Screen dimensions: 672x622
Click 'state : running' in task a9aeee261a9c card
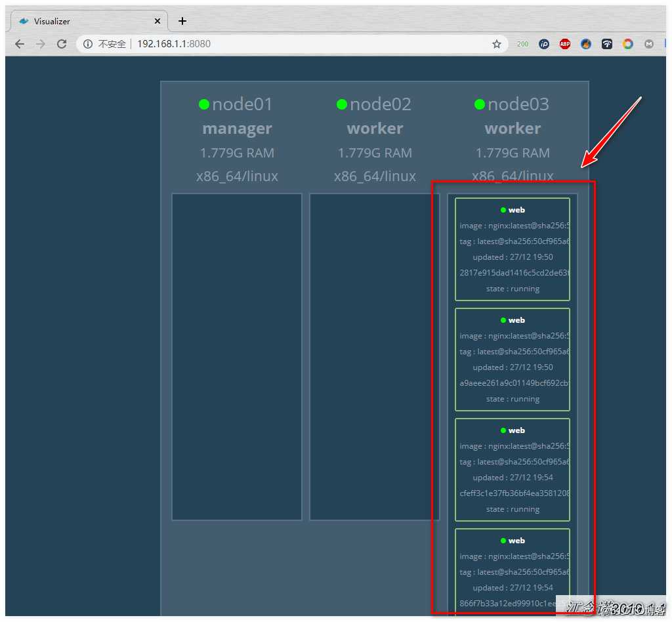click(513, 399)
